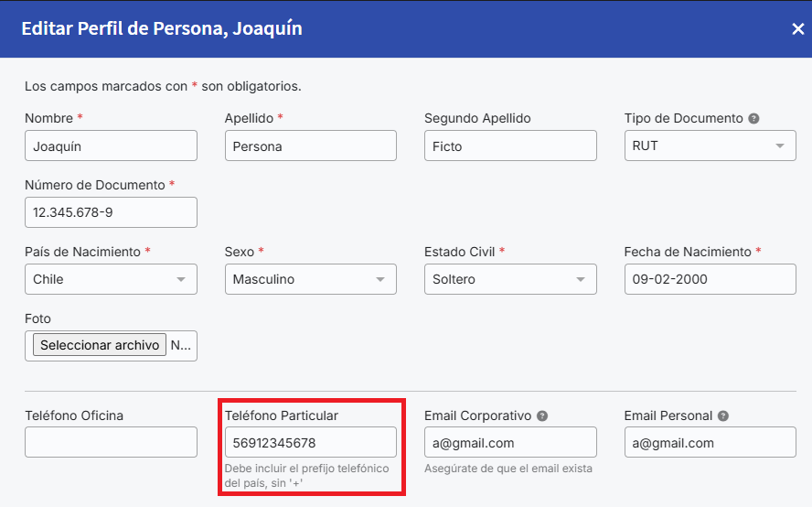
Task: Click the Email Corporativo input field
Action: [510, 442]
